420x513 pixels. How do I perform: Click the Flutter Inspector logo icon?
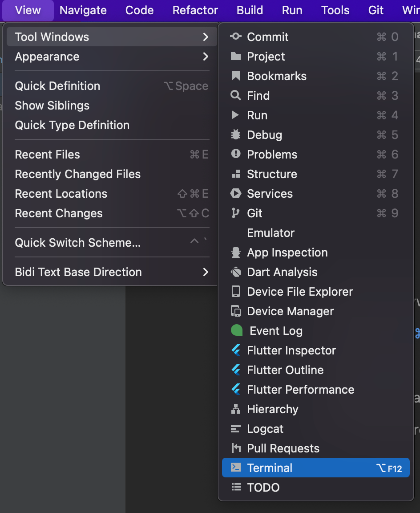coord(235,350)
